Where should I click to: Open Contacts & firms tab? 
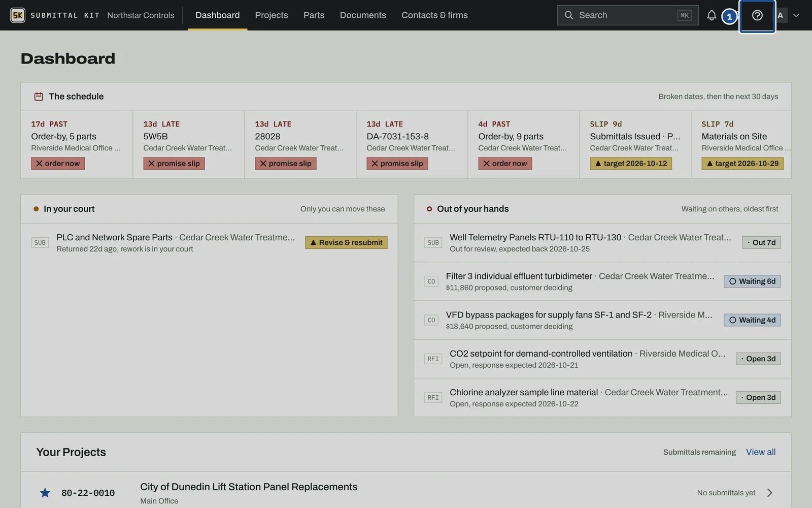(x=435, y=15)
